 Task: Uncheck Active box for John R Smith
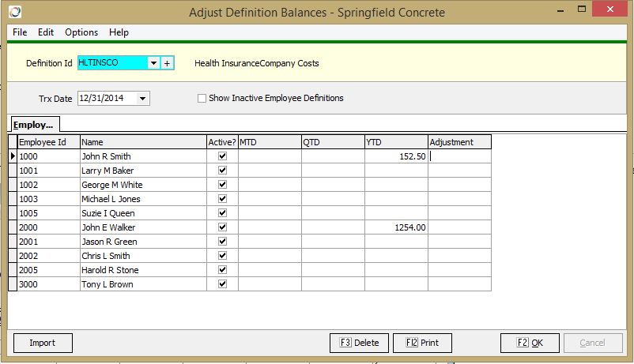point(222,156)
